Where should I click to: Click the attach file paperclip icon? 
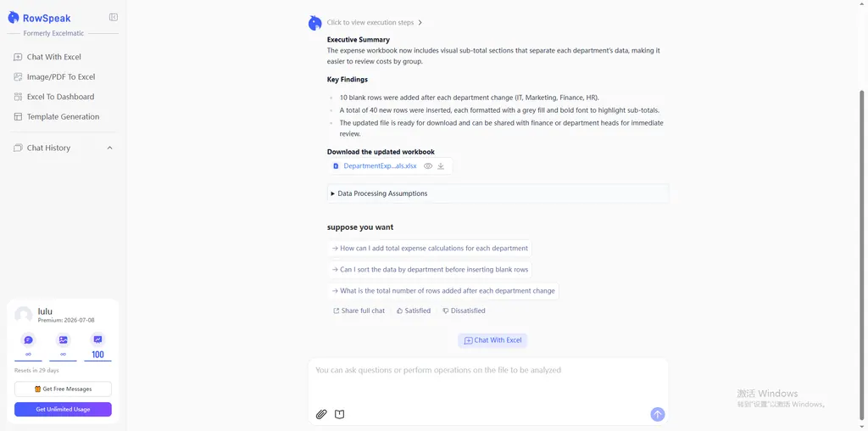click(321, 415)
